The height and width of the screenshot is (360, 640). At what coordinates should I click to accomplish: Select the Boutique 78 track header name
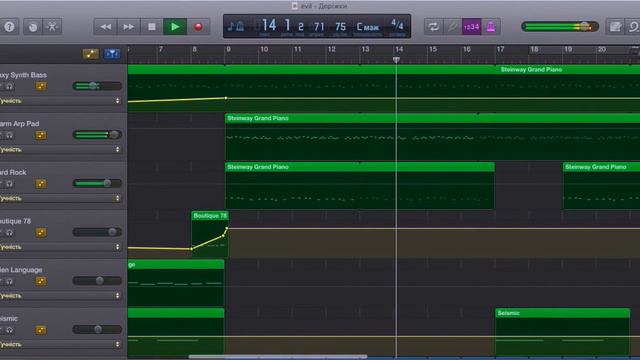click(16, 221)
